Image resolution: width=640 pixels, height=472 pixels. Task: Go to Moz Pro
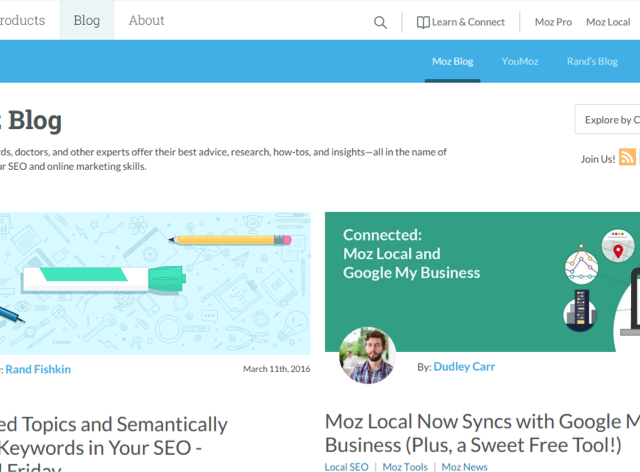[x=553, y=22]
